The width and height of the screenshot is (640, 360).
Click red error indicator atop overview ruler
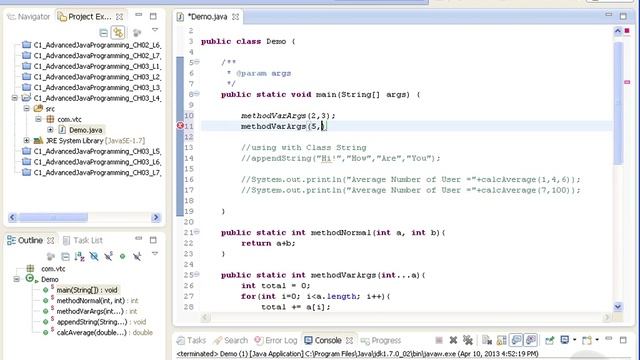tap(627, 31)
